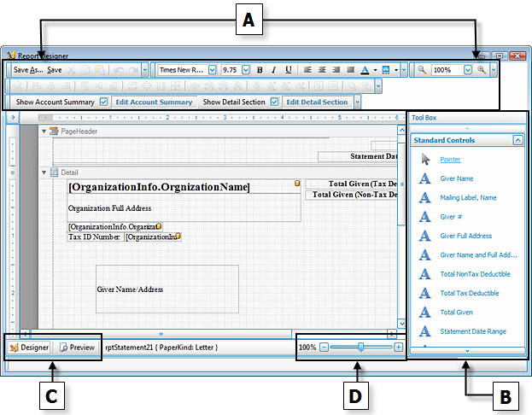Toggle Italic text formatting
This screenshot has height=415, width=532.
(x=273, y=69)
